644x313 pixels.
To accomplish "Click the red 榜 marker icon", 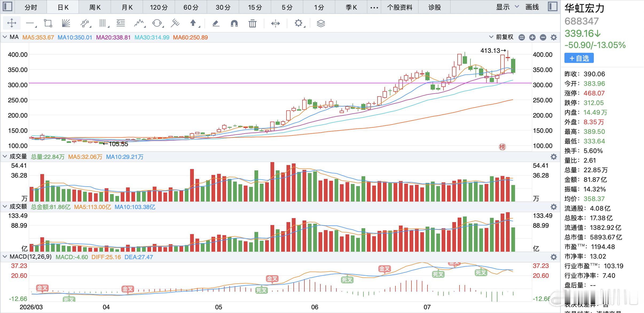I will (502, 147).
